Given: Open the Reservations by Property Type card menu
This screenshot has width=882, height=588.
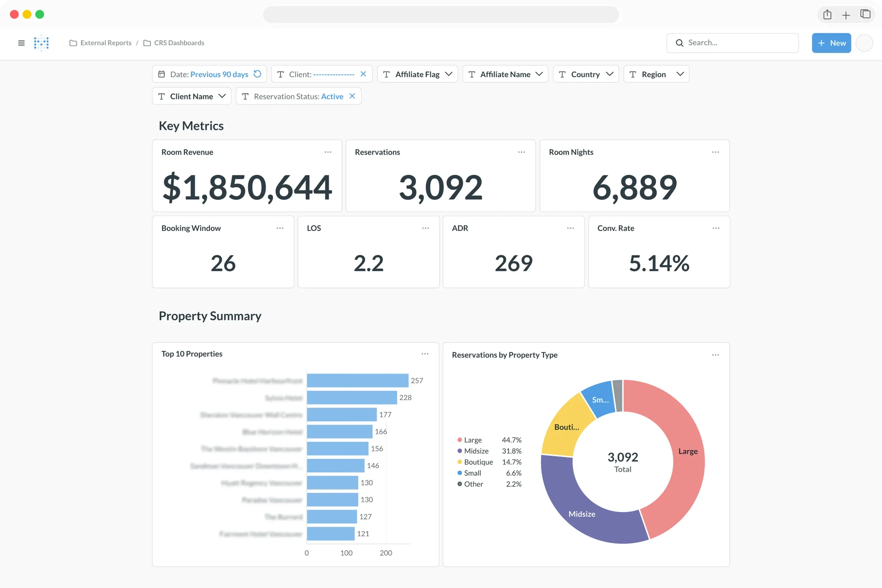Looking at the screenshot, I should point(715,355).
